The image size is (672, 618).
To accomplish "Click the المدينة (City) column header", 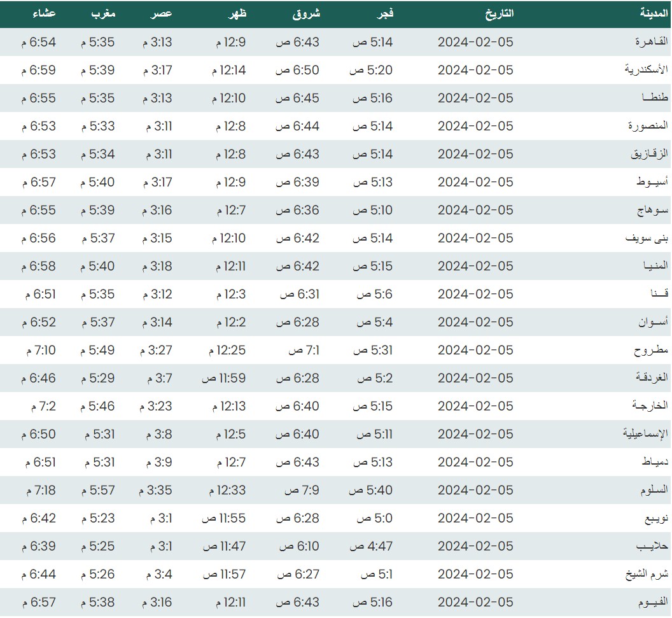I will click(x=654, y=13).
